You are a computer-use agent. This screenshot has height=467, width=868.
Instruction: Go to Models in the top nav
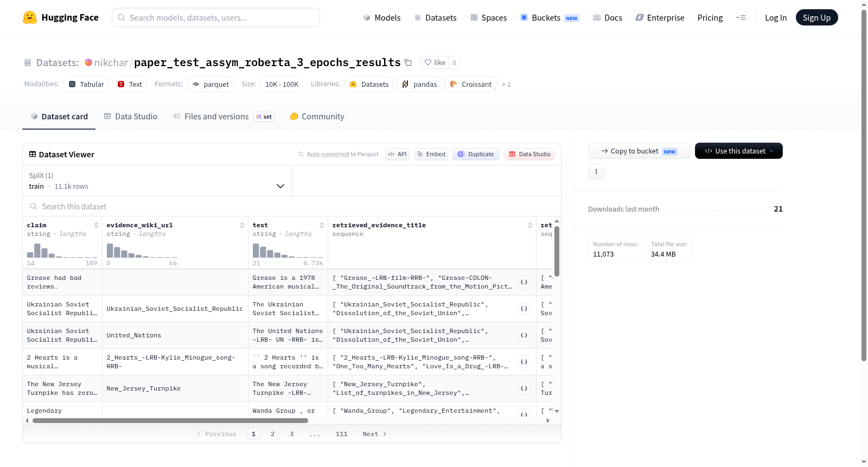pyautogui.click(x=382, y=18)
